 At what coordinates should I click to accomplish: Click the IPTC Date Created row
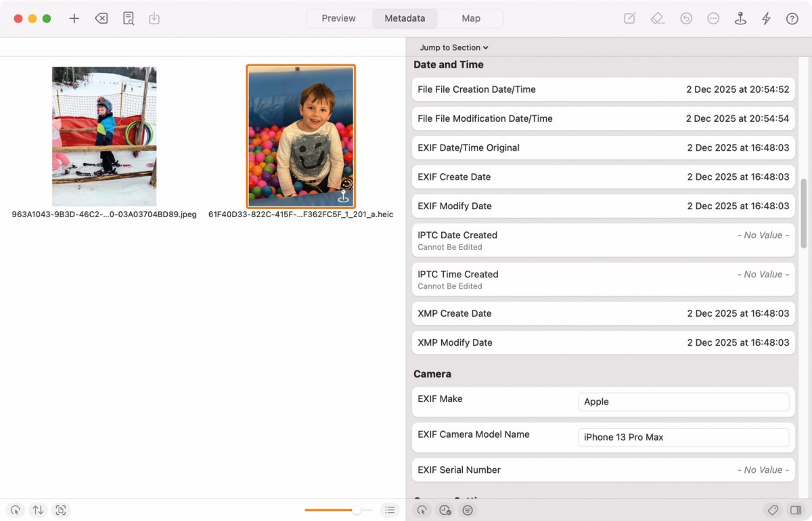pyautogui.click(x=604, y=240)
